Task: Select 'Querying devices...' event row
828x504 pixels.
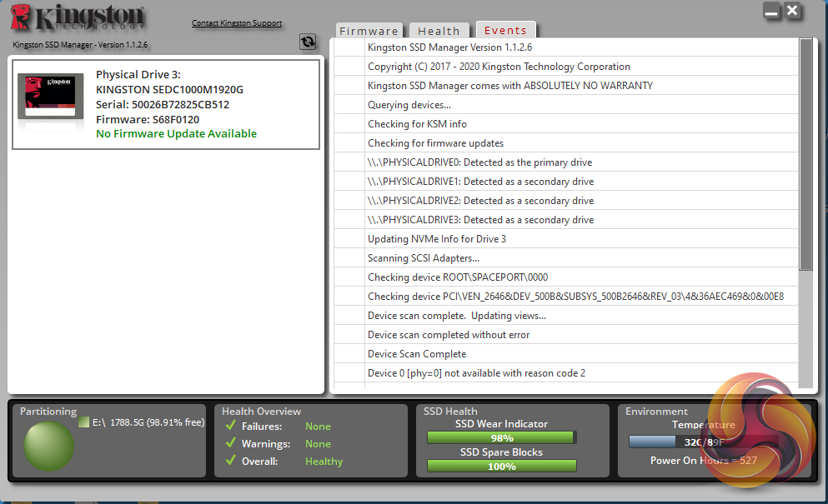Action: [x=566, y=105]
